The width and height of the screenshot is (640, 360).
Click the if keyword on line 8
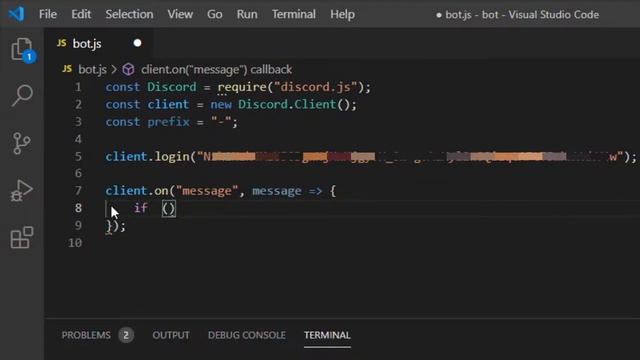click(x=141, y=208)
